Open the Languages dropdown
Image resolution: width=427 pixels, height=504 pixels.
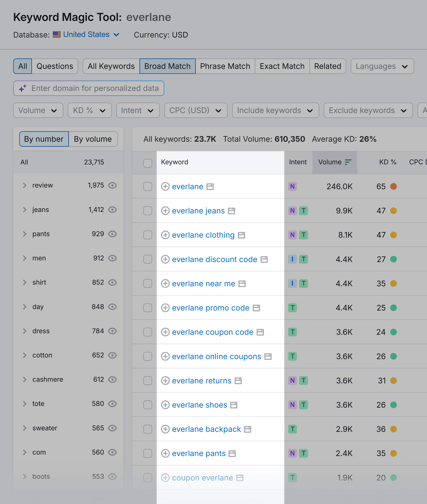coord(382,66)
